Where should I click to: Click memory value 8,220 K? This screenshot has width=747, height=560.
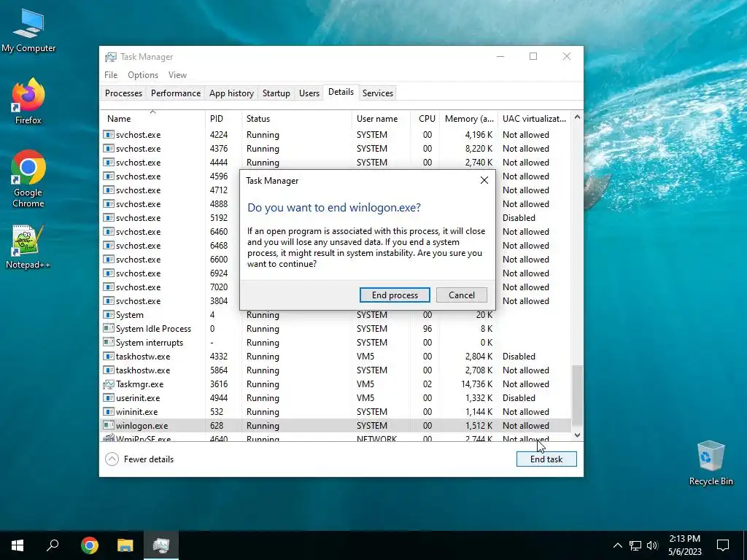tap(479, 149)
